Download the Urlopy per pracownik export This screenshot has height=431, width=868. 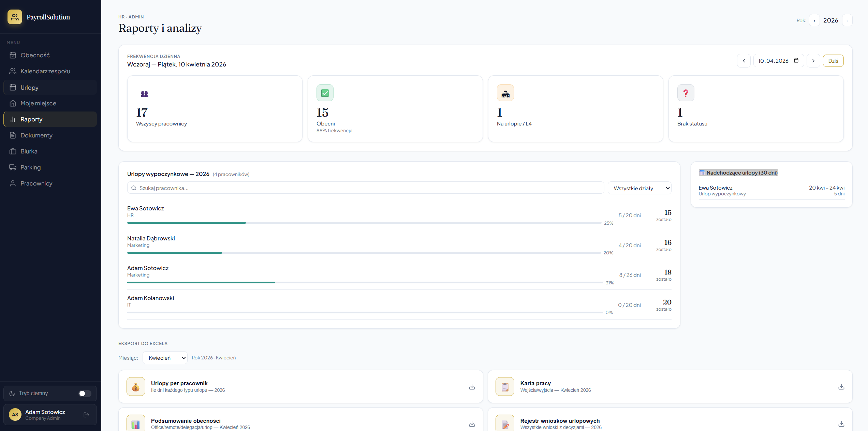(x=472, y=387)
